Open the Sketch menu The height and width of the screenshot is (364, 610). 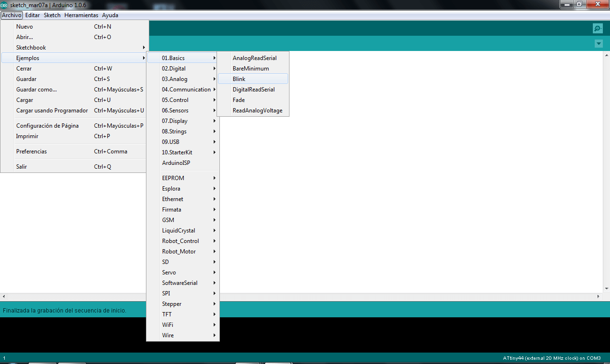[52, 15]
